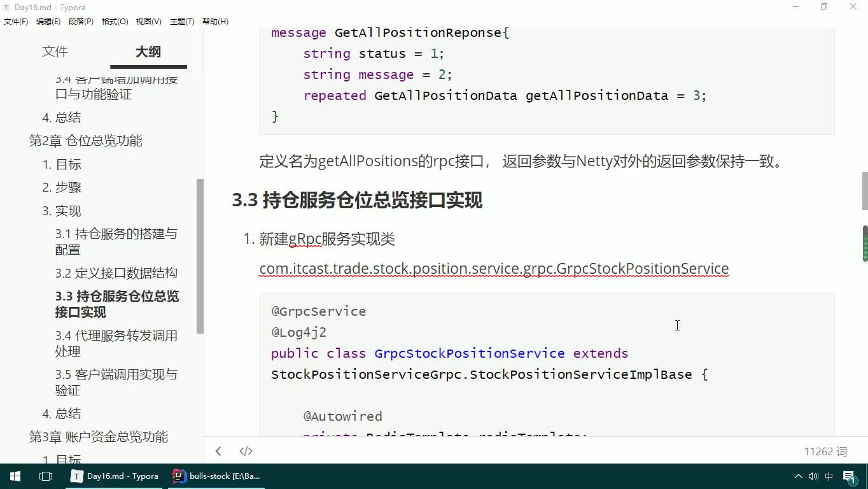Open 格式(O) menu
The height and width of the screenshot is (489, 868).
click(115, 22)
